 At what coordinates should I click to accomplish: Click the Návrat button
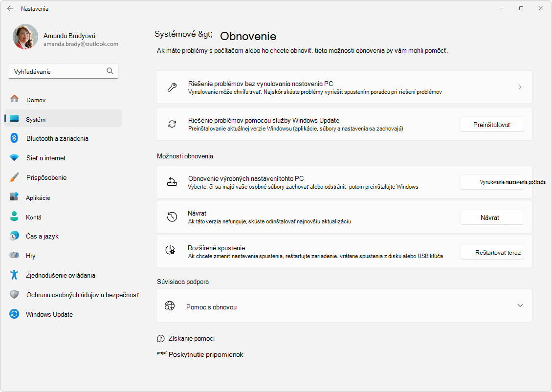click(492, 218)
